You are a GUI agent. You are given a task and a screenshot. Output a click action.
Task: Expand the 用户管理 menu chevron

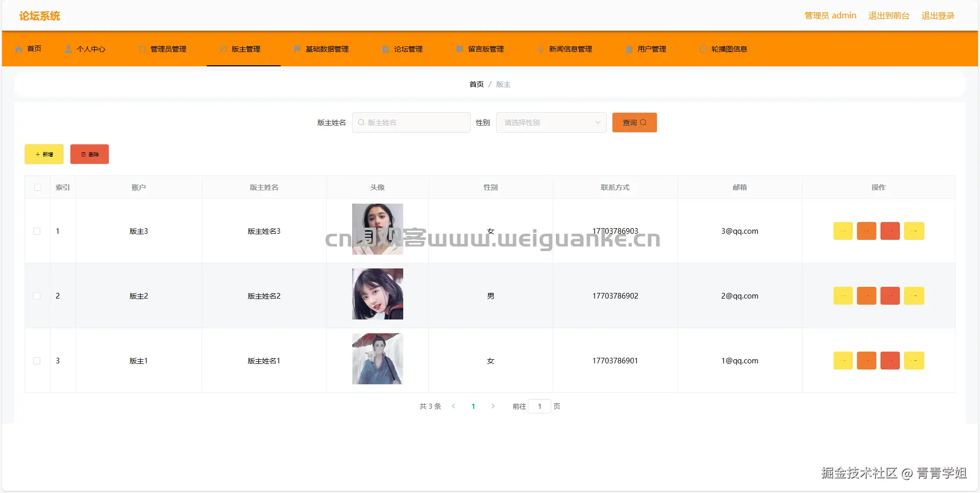pyautogui.click(x=673, y=49)
